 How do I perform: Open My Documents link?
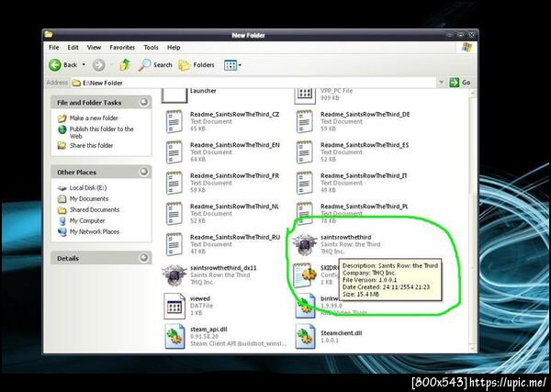coord(89,199)
